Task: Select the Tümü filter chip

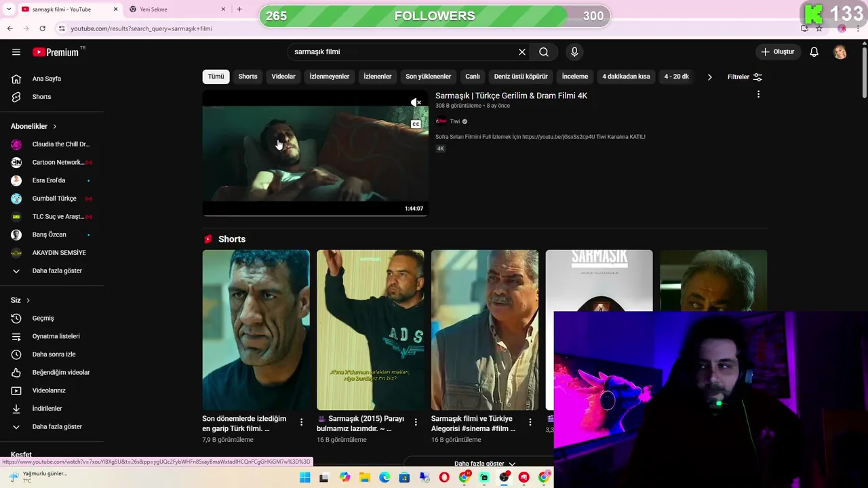Action: [x=216, y=77]
